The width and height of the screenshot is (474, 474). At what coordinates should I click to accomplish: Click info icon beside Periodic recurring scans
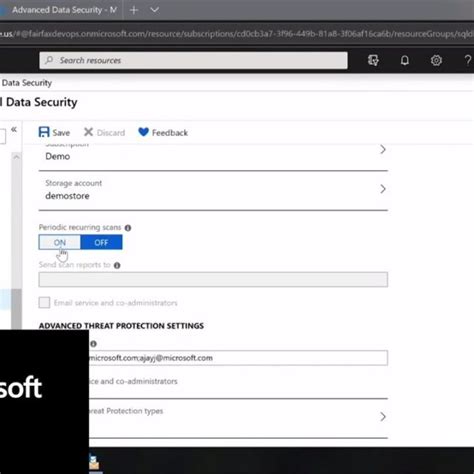coord(128,228)
